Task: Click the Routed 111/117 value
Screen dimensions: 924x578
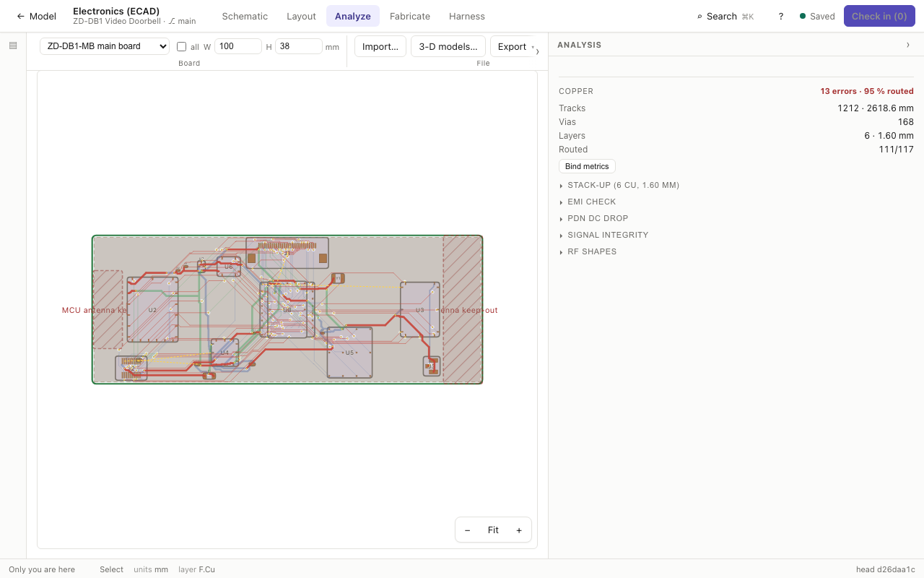Action: [897, 150]
